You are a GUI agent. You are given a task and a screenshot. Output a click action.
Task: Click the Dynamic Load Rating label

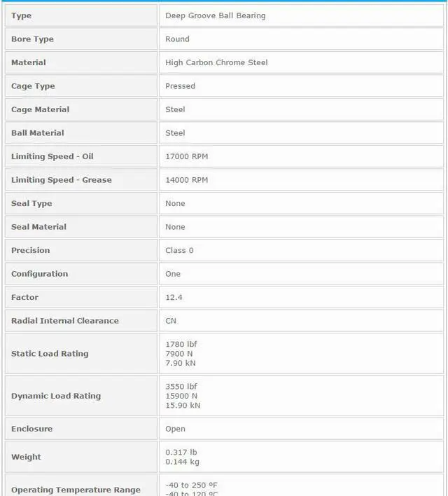(x=56, y=396)
